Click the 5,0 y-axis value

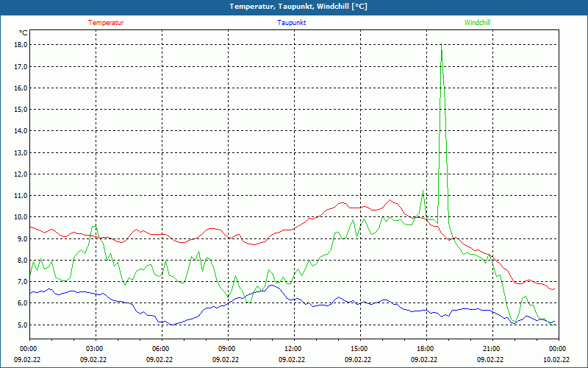[x=22, y=325]
